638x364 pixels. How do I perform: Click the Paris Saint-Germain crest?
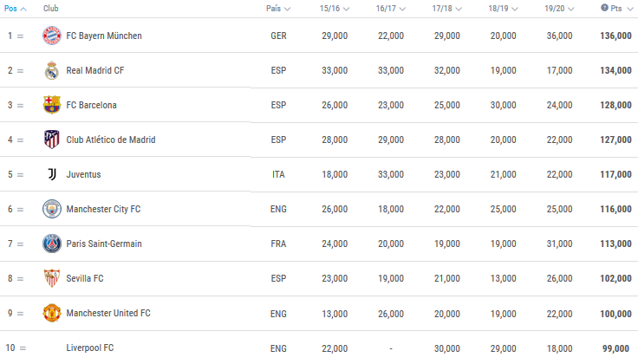pyautogui.click(x=52, y=244)
